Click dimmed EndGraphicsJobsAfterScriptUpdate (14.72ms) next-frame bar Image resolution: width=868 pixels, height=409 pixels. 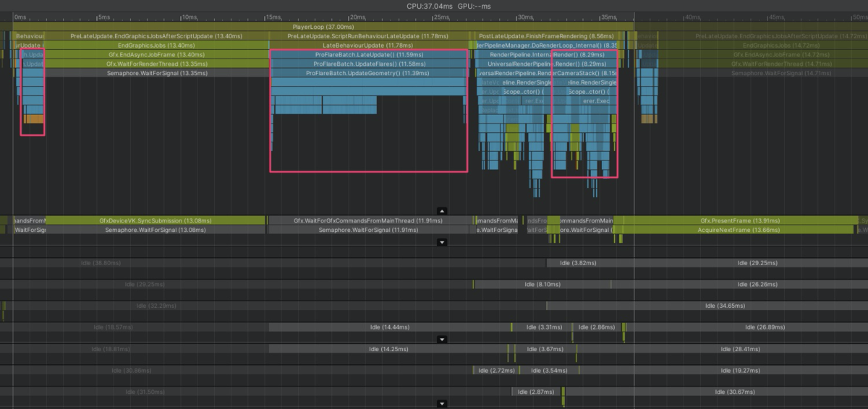pos(762,35)
